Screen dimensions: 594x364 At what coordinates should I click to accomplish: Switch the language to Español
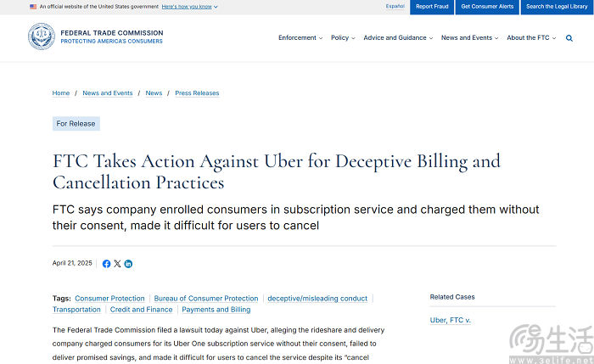pos(395,6)
